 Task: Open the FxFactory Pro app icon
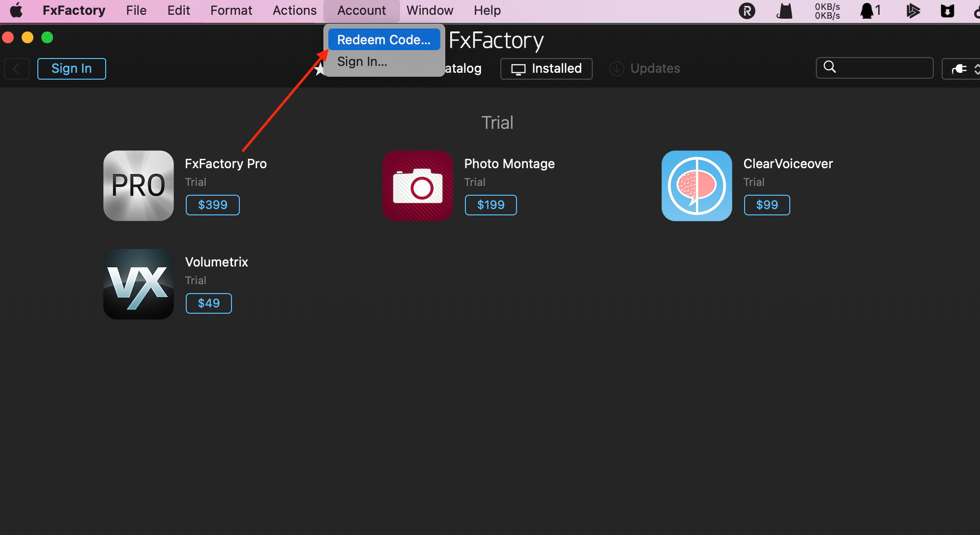pos(139,186)
